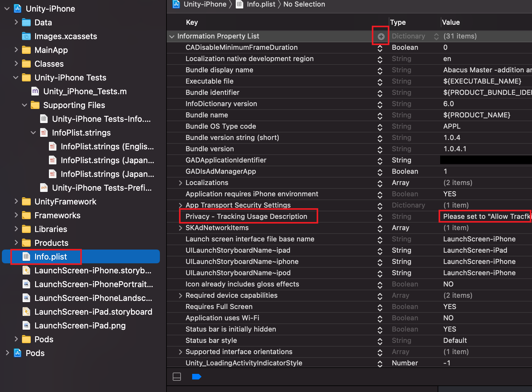Click the add (+) button on Information Property List

click(x=381, y=36)
